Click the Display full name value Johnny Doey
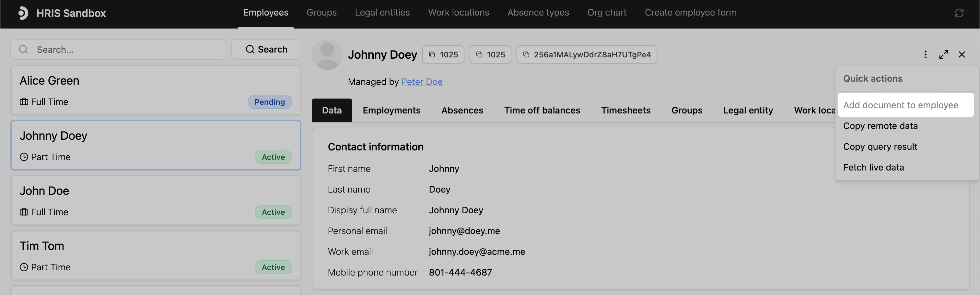This screenshot has height=295, width=980. 456,210
